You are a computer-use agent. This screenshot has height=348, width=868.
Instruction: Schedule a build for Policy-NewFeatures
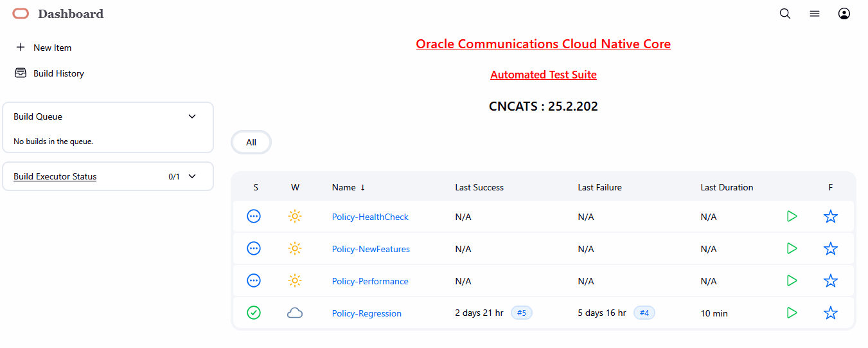pyautogui.click(x=792, y=248)
